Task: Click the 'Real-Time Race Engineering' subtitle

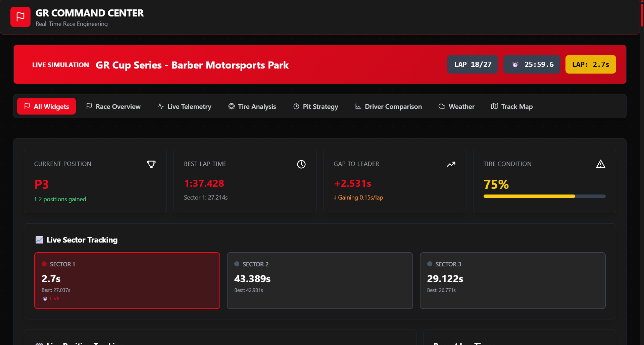Action: 71,24
